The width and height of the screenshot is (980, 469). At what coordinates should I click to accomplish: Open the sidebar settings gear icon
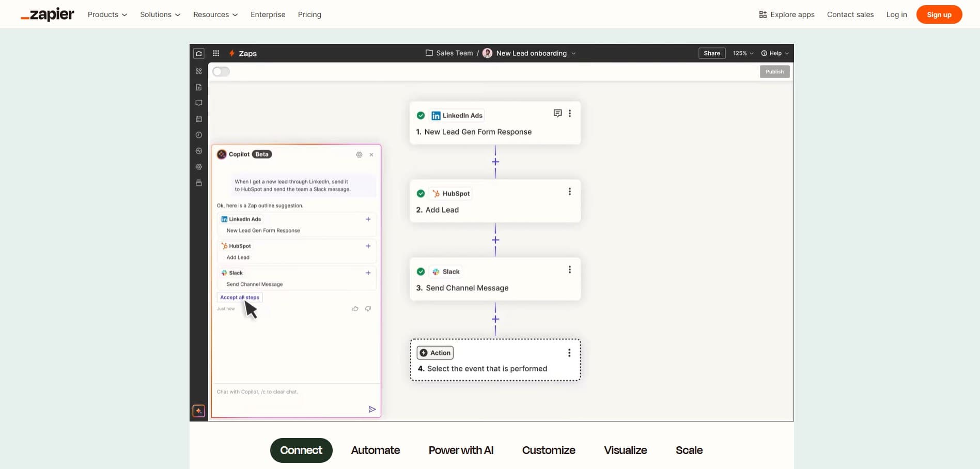[199, 167]
